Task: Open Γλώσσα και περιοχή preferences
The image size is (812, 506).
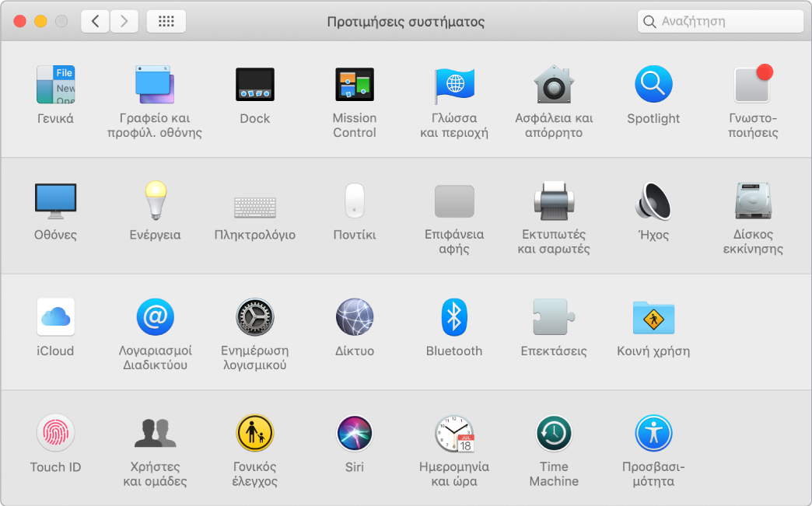Action: click(x=453, y=85)
